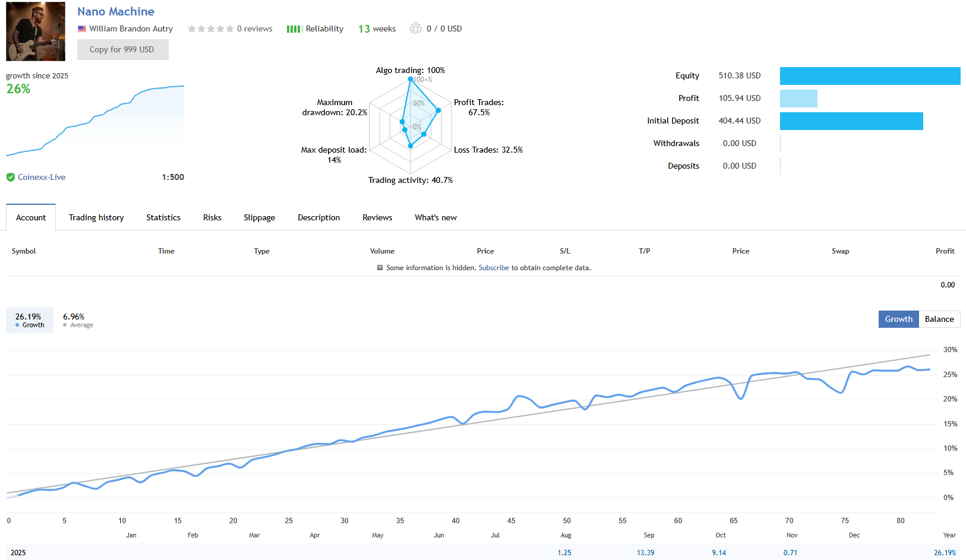Switch to the Statistics tab
The width and height of the screenshot is (966, 560).
(163, 217)
